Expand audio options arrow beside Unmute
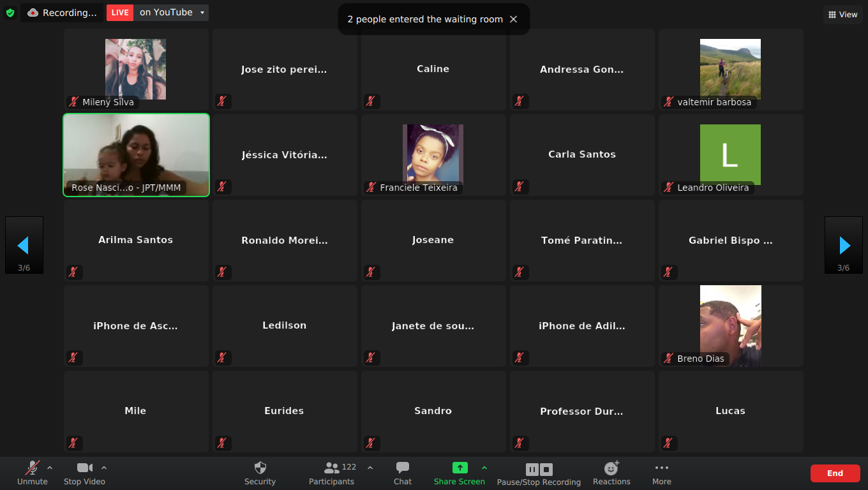 pos(50,468)
